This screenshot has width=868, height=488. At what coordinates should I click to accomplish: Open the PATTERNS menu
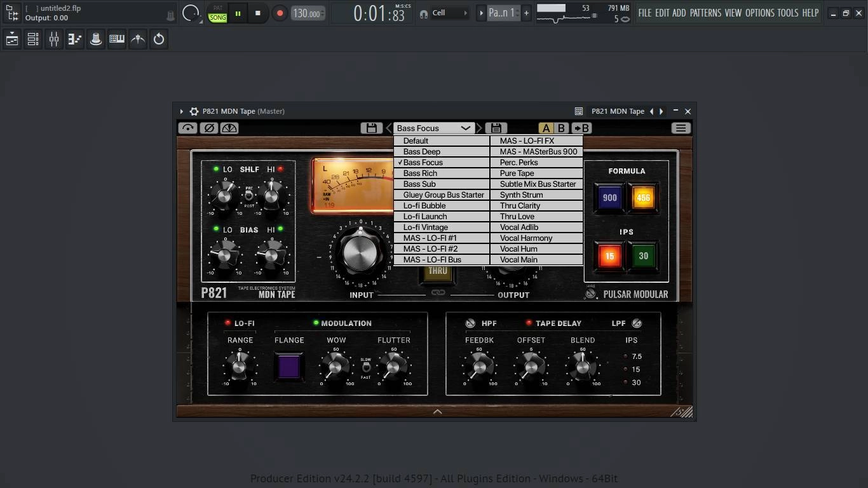click(x=705, y=13)
